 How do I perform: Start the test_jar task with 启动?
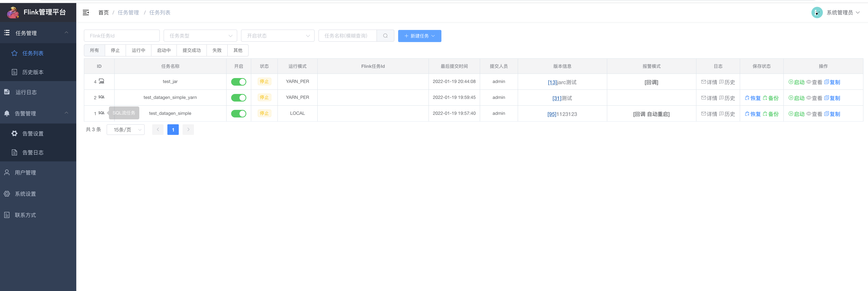coord(797,82)
